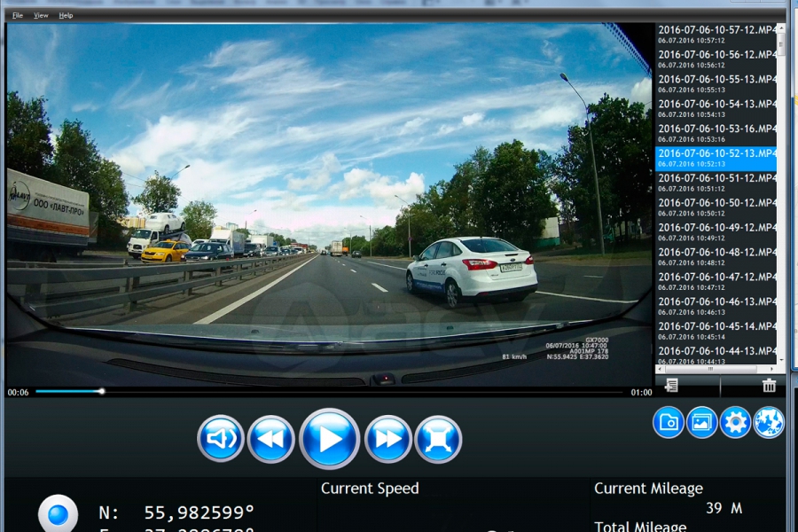This screenshot has height=532, width=798.
Task: Click the elapsed time 00:06 label
Action: (x=18, y=393)
